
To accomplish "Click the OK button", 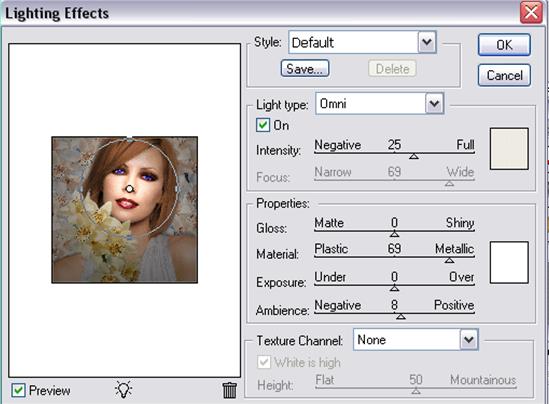I will tap(504, 45).
